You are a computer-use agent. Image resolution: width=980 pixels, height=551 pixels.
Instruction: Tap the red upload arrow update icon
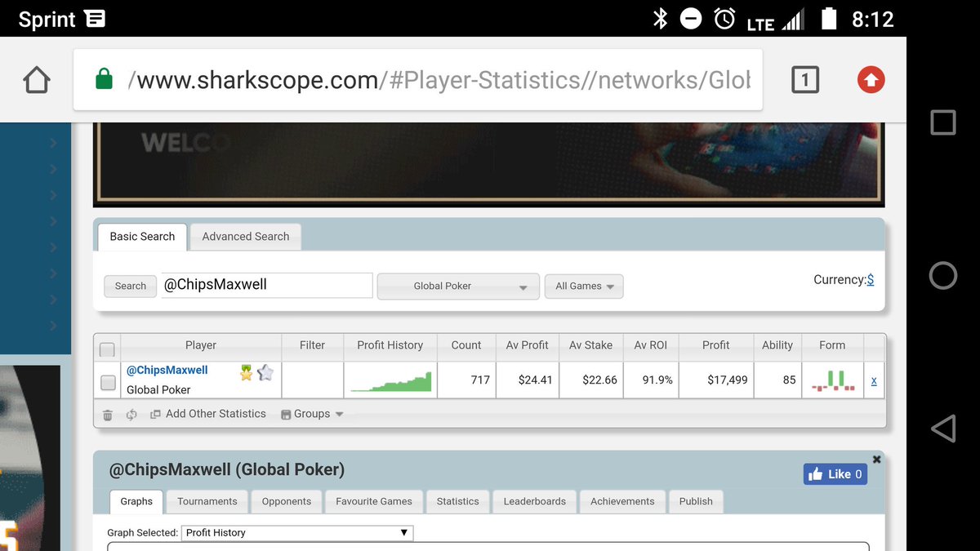point(871,79)
